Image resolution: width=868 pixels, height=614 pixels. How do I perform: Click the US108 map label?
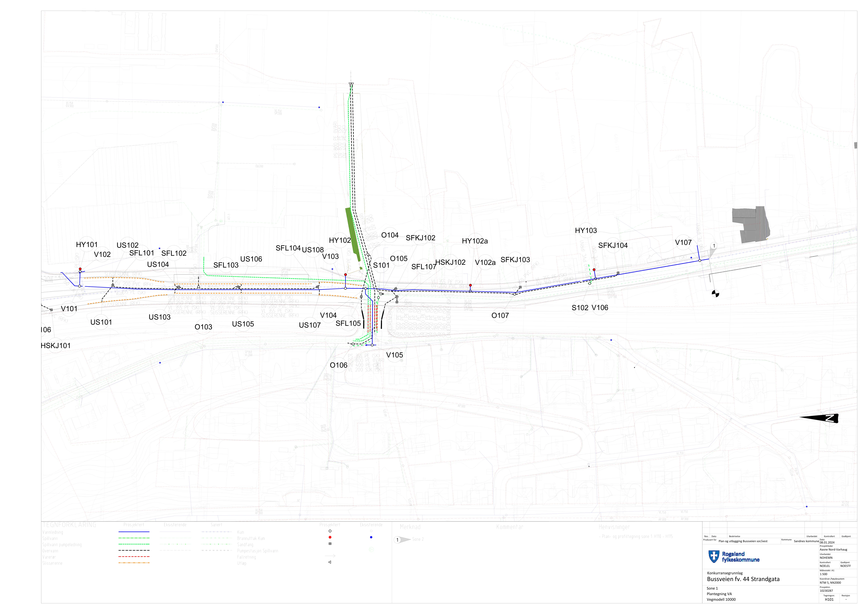pyautogui.click(x=313, y=250)
